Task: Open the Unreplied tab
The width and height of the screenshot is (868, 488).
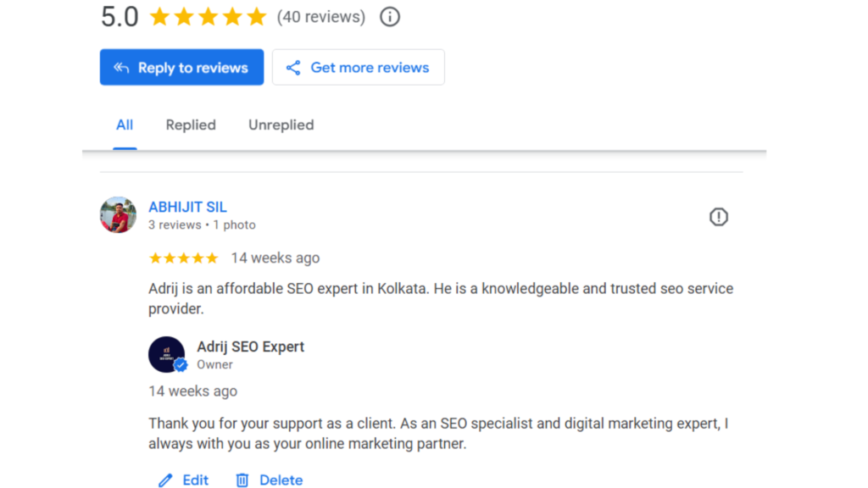Action: click(x=281, y=125)
